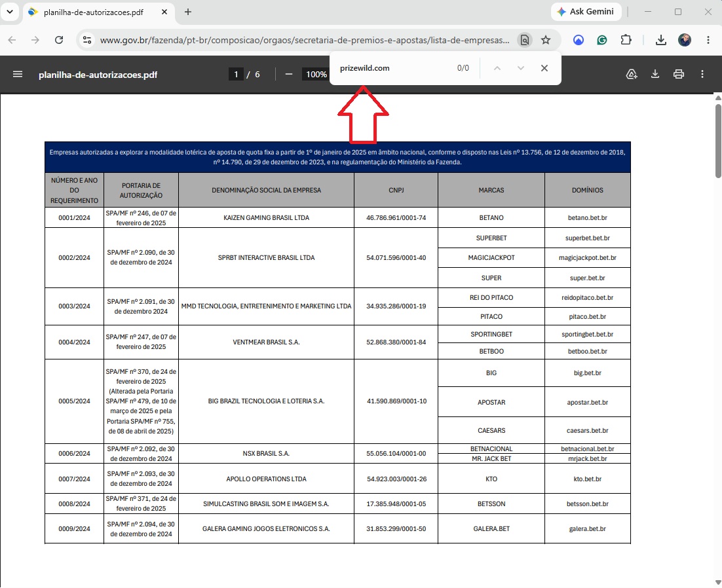This screenshot has width=722, height=588.
Task: Click the BETSSON brand cell
Action: [491, 504]
